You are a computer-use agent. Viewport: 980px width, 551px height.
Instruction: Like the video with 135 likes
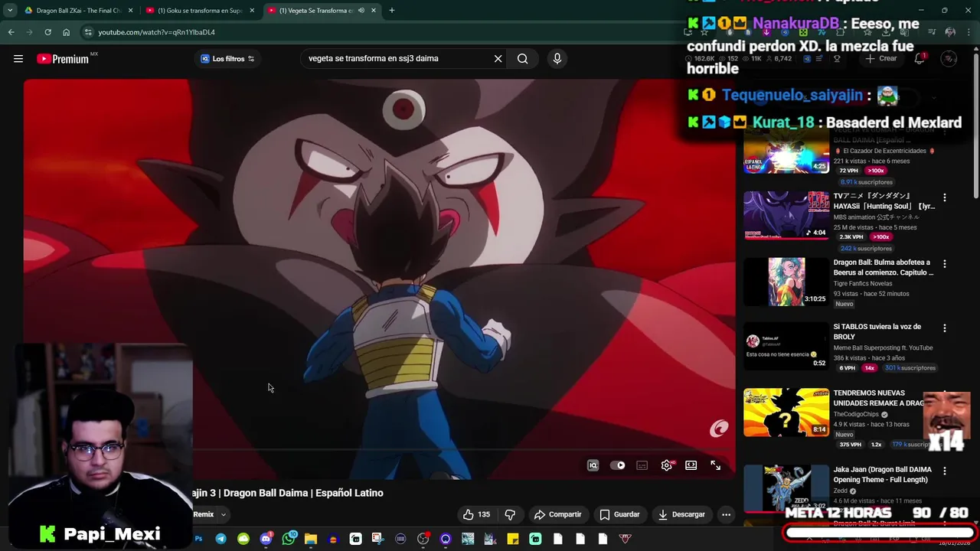point(476,514)
